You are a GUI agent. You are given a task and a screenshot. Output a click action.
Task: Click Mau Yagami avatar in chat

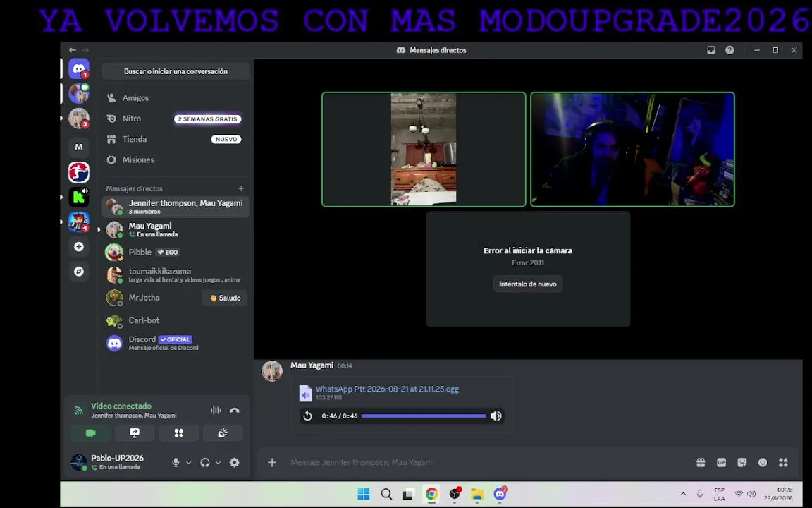[272, 371]
